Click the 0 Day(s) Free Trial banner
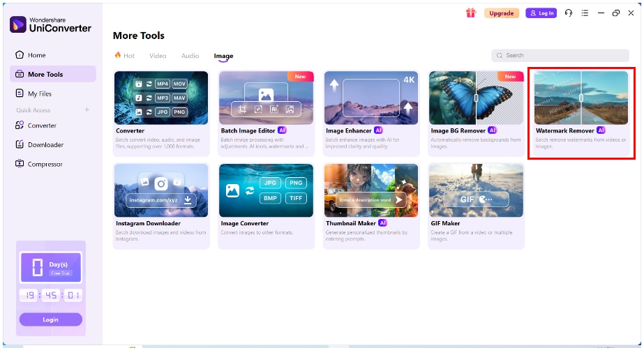644x348 pixels. click(x=51, y=268)
